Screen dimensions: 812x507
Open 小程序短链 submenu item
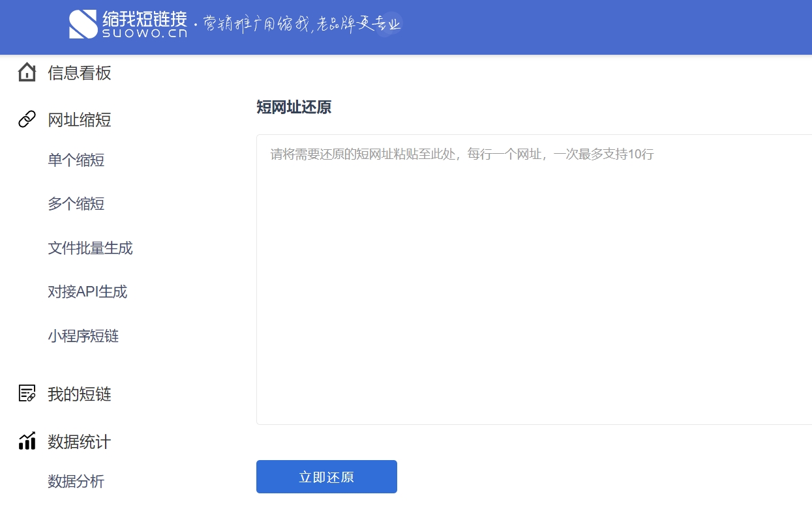coord(83,336)
